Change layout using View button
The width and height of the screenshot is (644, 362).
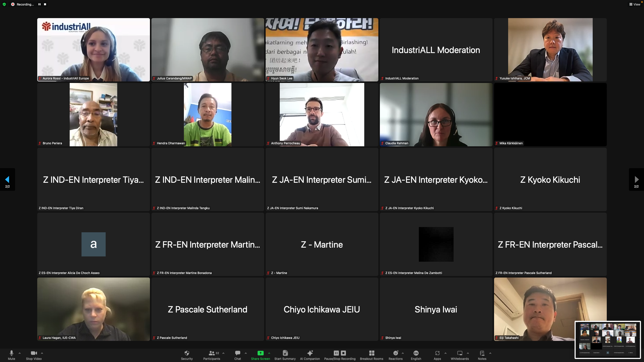point(635,4)
